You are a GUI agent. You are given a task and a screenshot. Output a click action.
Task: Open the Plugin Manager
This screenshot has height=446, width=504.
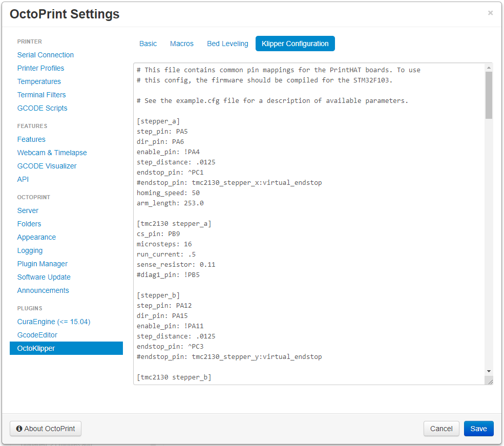point(42,264)
